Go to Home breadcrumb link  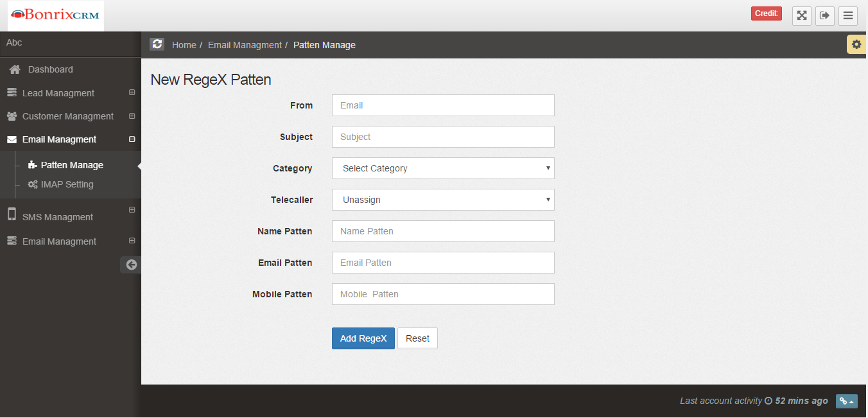(184, 45)
